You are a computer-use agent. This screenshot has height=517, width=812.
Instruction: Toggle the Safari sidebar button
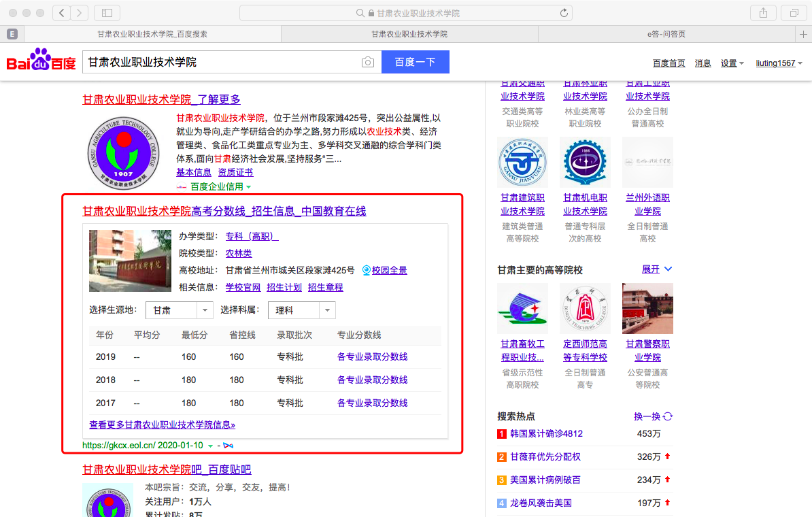coord(107,13)
